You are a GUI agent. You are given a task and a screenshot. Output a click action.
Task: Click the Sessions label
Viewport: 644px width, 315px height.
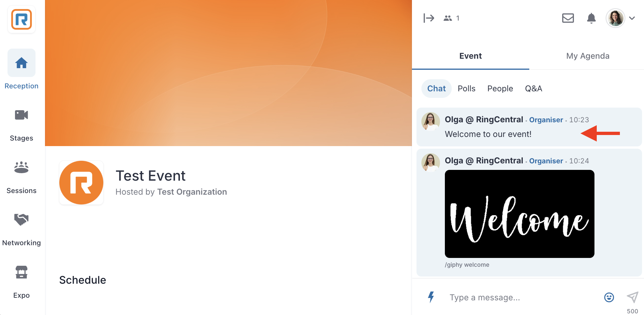[22, 191]
